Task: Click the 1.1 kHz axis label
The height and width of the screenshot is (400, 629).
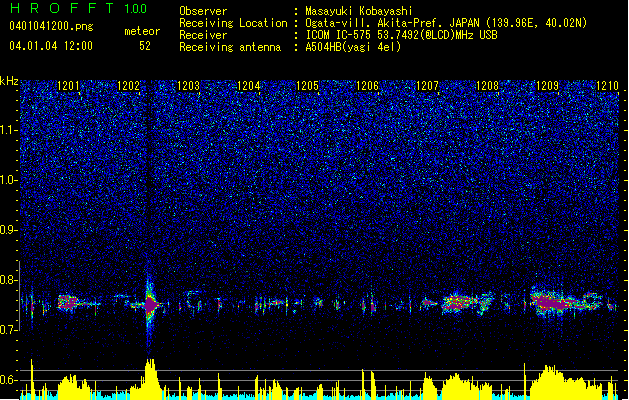Action: 8,130
